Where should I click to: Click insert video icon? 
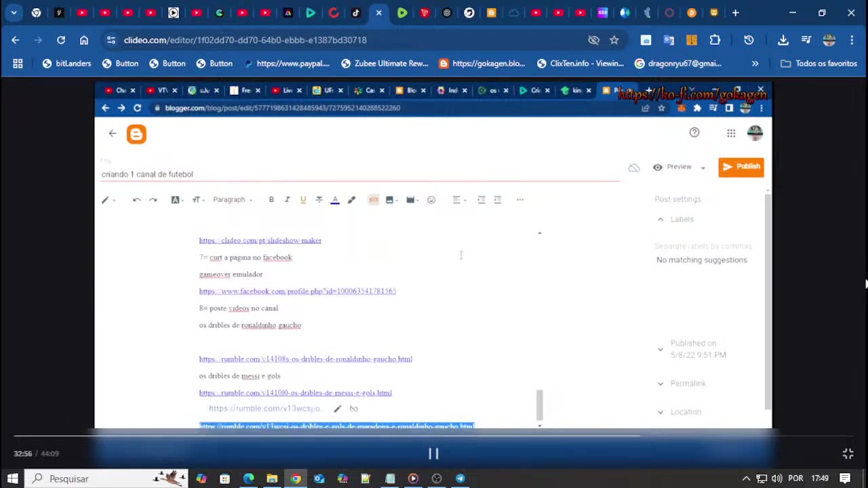point(412,200)
